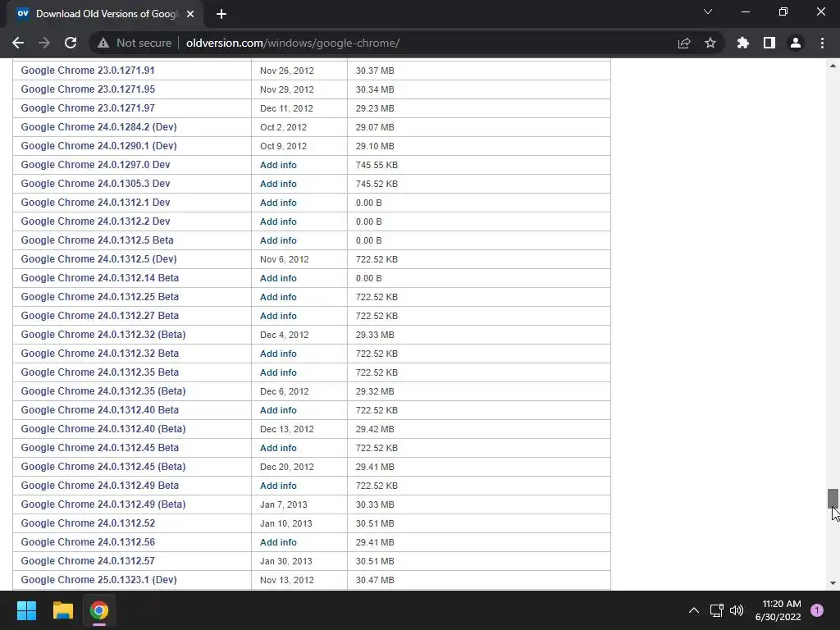The height and width of the screenshot is (630, 840).
Task: Click Chrome icon in the taskbar
Action: pyautogui.click(x=99, y=610)
